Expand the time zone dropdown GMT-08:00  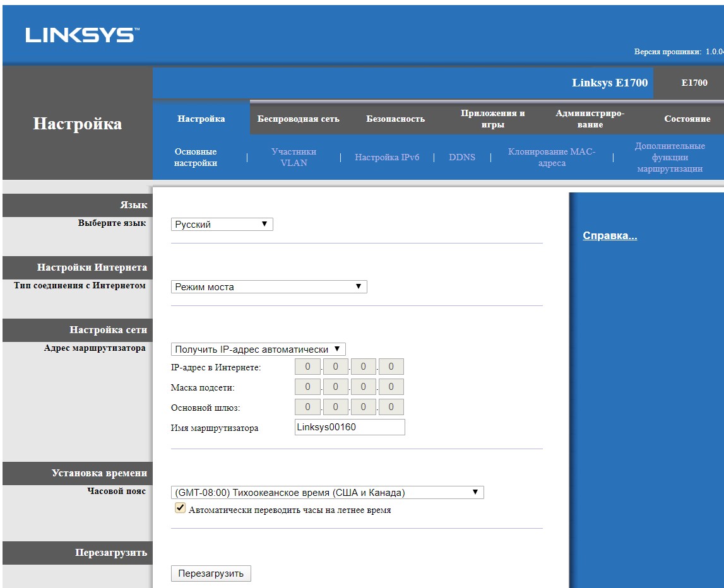(328, 493)
